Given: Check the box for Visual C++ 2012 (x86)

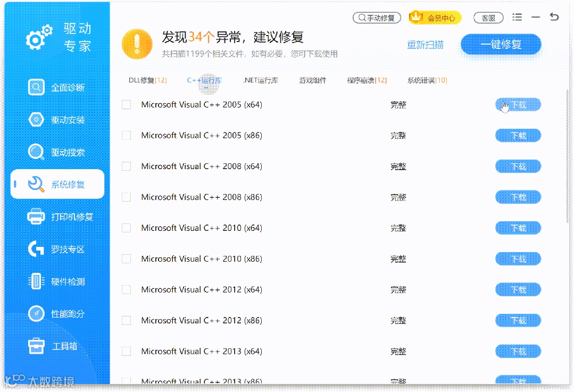Looking at the screenshot, I should [x=126, y=320].
